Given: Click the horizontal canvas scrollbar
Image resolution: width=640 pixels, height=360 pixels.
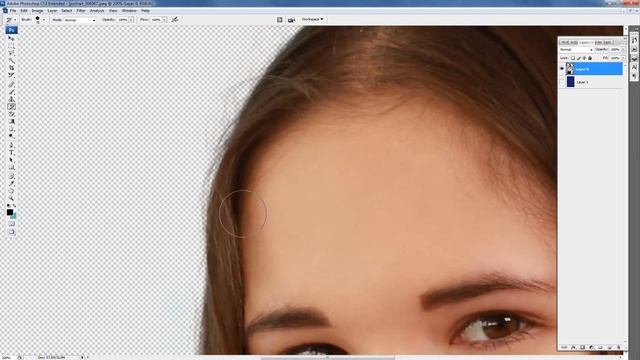Looking at the screenshot, I should [x=327, y=358].
